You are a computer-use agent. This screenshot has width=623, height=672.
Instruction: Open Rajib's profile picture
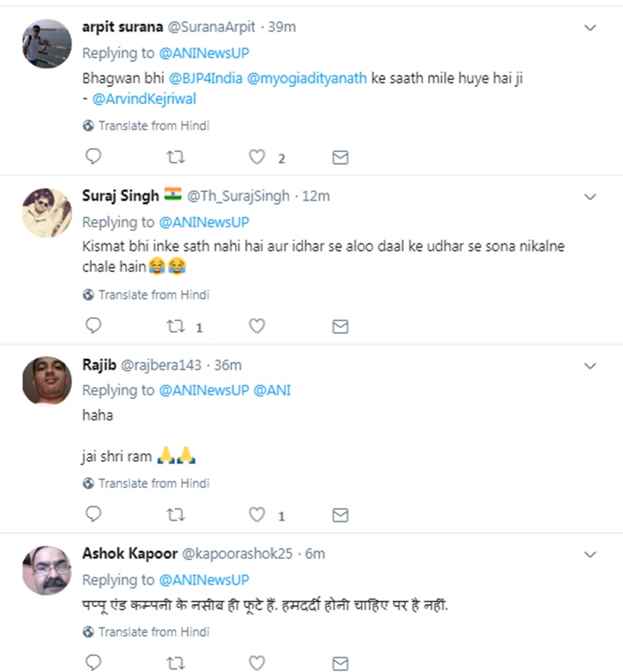47,381
